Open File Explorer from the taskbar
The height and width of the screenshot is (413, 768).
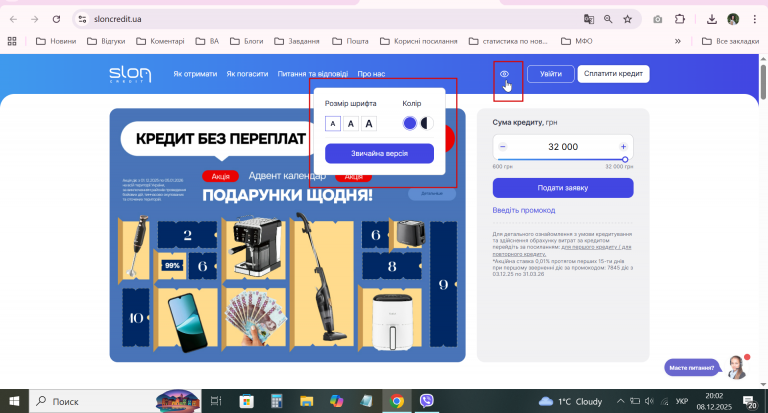307,401
